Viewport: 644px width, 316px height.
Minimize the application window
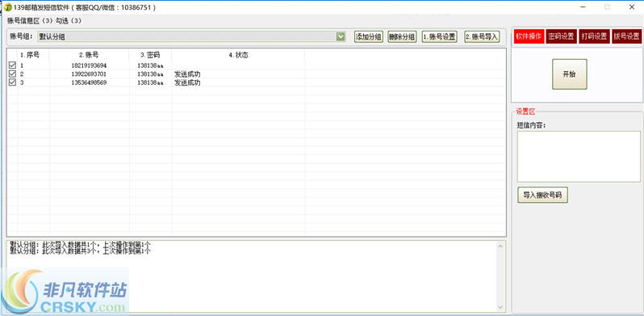[x=583, y=7]
